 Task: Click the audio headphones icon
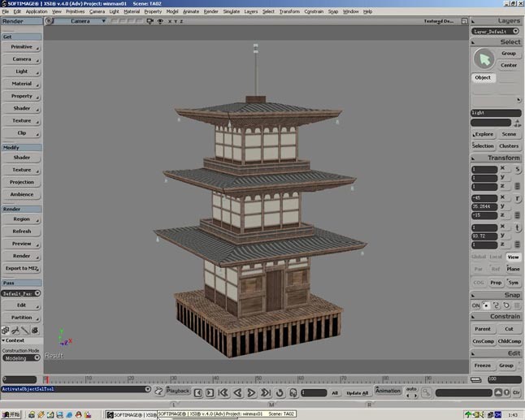pyautogui.click(x=293, y=392)
